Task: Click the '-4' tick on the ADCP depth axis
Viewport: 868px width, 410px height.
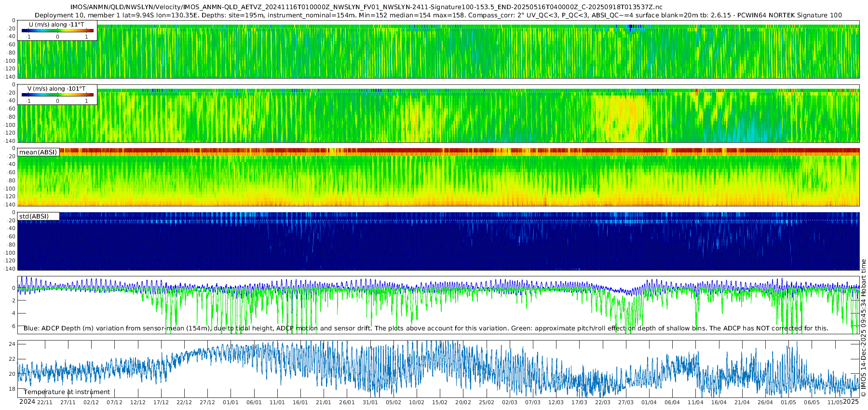Action: pos(13,313)
